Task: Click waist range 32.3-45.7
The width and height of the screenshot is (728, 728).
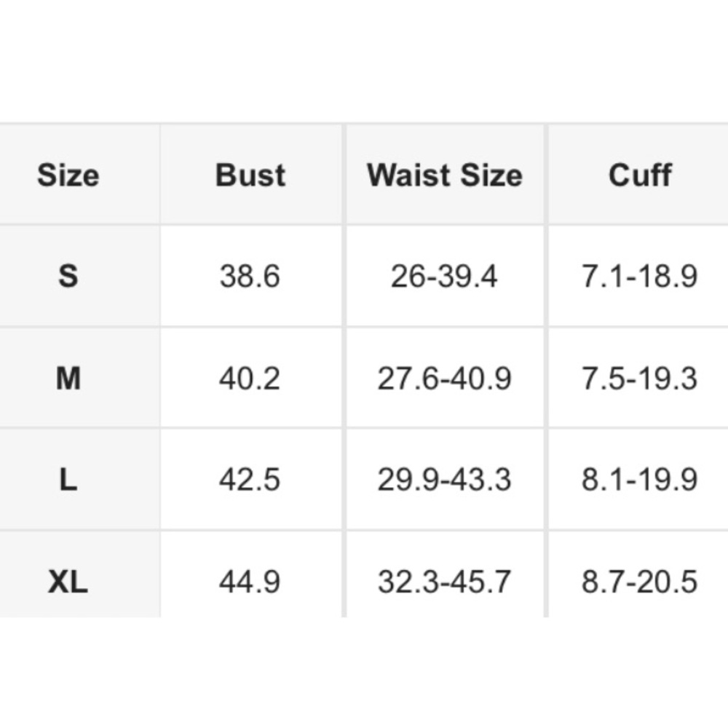Action: [x=444, y=582]
